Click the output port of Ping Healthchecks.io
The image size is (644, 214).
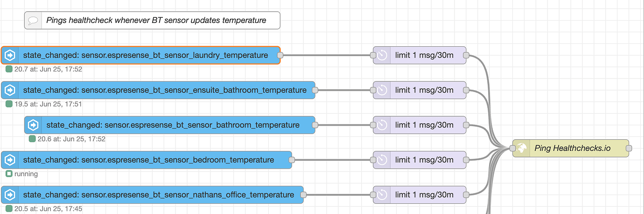click(x=629, y=148)
